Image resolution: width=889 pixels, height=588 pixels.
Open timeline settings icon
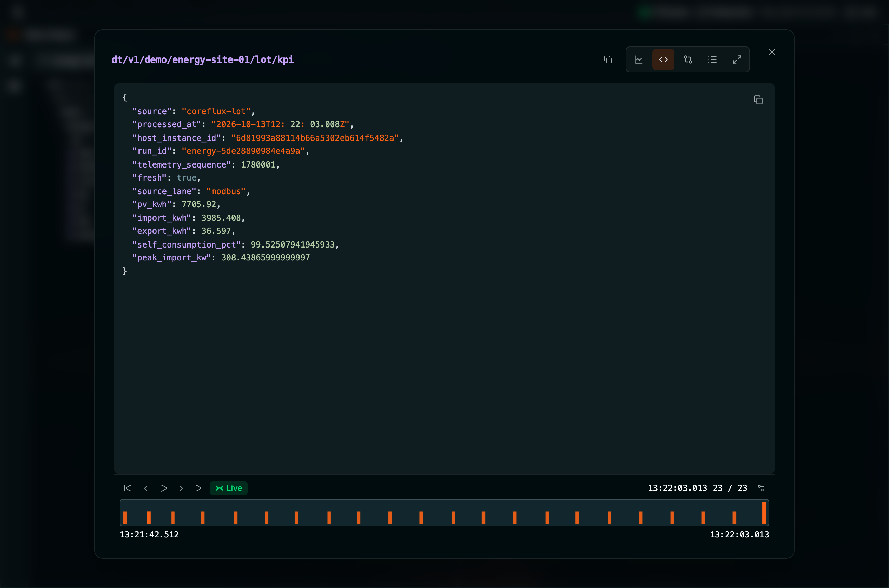point(761,488)
